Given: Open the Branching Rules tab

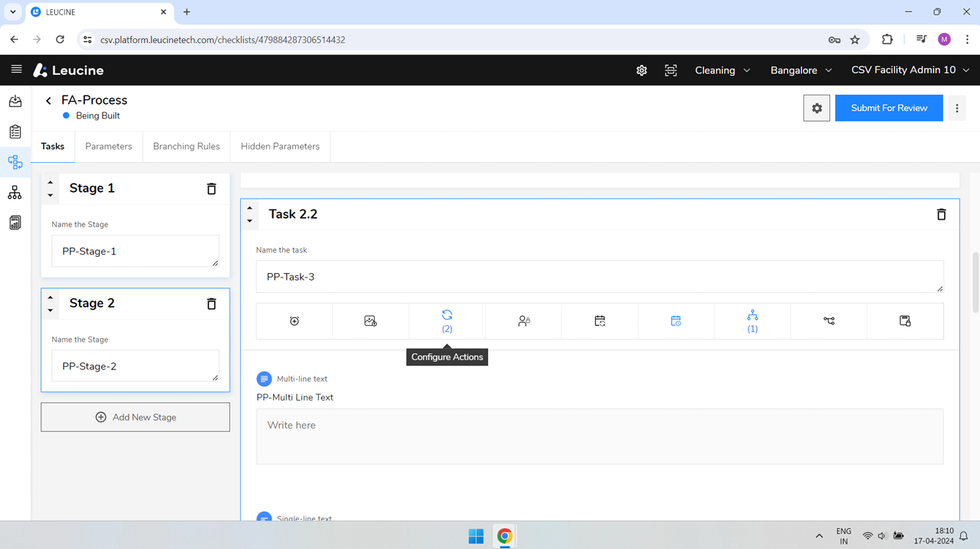Looking at the screenshot, I should [186, 146].
